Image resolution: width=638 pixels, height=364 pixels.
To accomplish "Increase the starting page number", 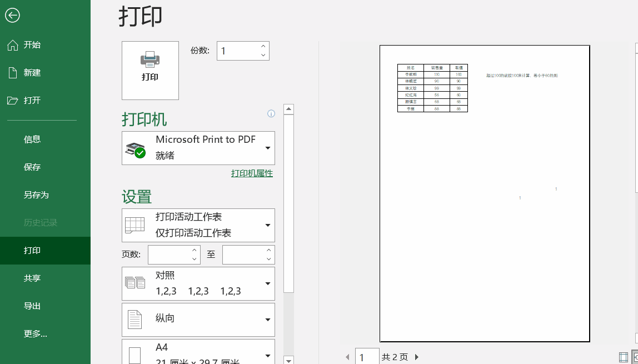I will [x=195, y=250].
